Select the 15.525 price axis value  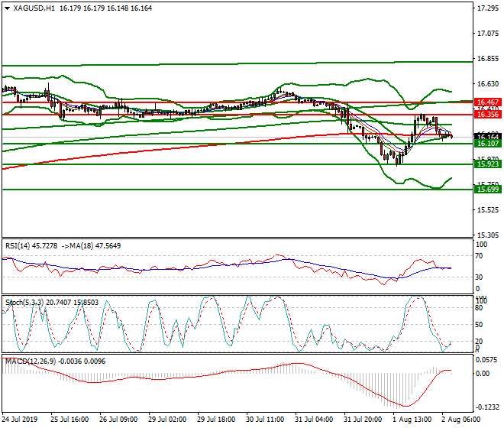click(488, 210)
